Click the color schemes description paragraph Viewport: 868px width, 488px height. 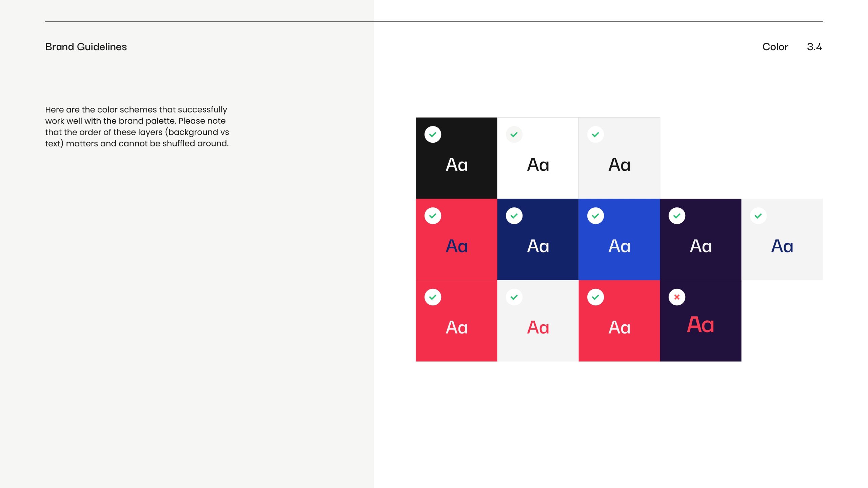point(137,126)
